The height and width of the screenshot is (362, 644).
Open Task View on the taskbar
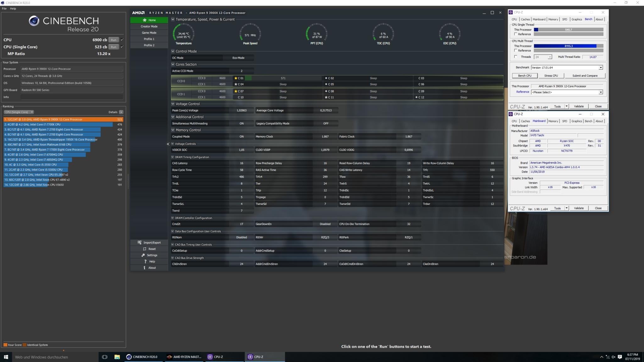[105, 357]
